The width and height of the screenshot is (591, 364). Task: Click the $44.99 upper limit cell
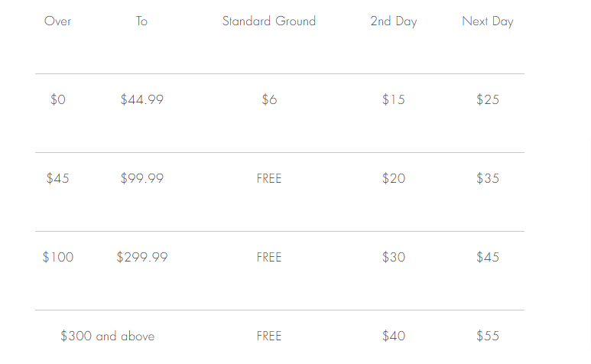pos(141,99)
